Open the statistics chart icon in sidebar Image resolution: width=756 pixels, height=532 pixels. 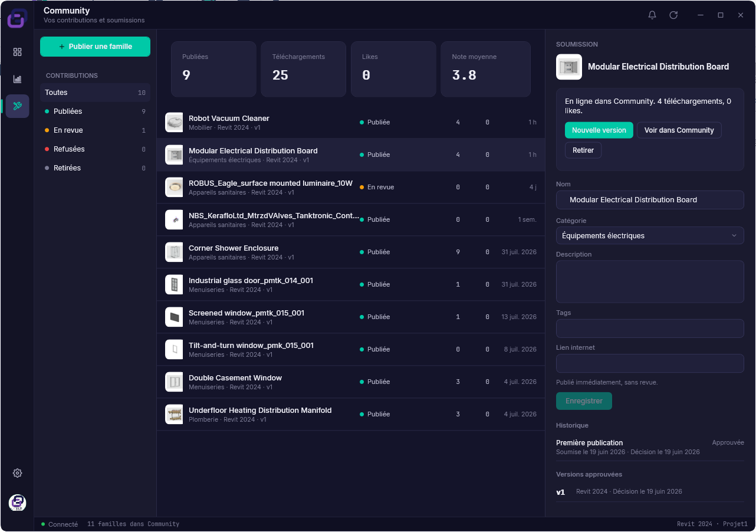[x=17, y=79]
